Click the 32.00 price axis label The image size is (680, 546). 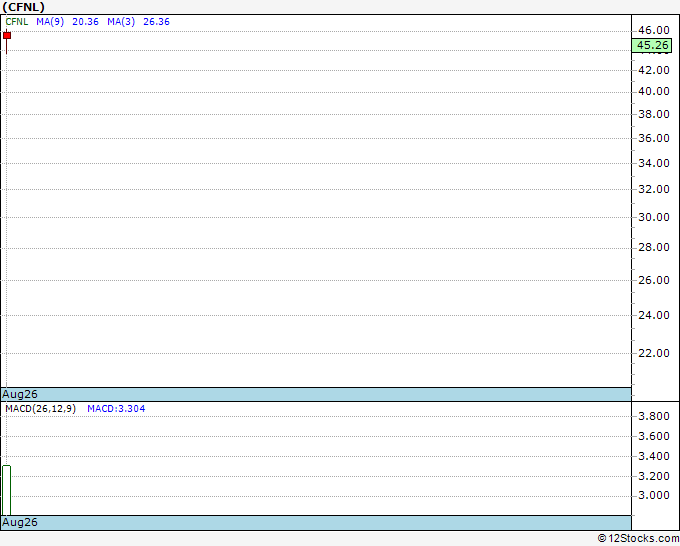click(x=654, y=190)
